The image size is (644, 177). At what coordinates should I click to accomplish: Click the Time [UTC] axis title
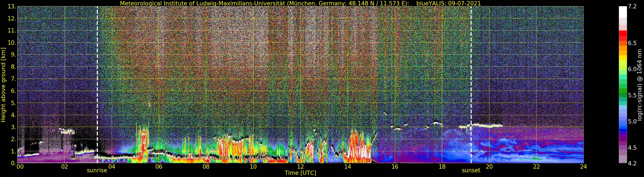coord(300,173)
